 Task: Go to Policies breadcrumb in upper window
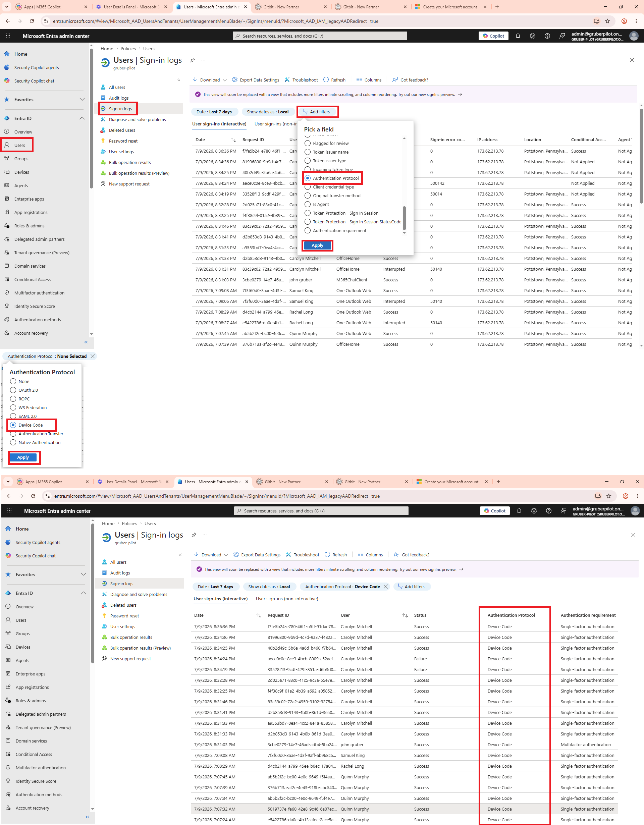pos(128,49)
